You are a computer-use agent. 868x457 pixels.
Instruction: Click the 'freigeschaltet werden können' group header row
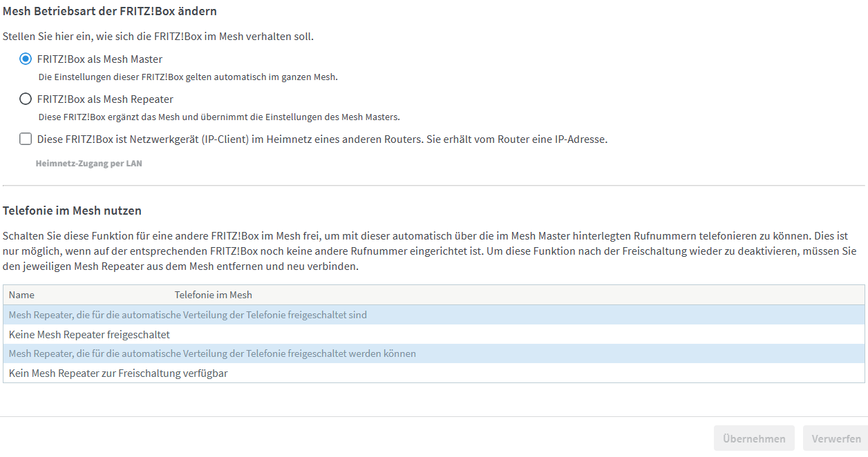point(434,353)
